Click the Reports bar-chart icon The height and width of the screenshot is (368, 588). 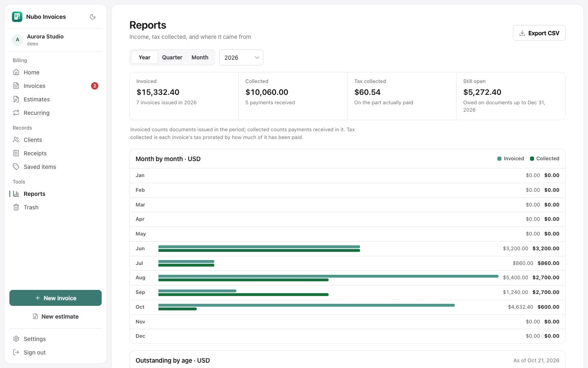tap(16, 194)
